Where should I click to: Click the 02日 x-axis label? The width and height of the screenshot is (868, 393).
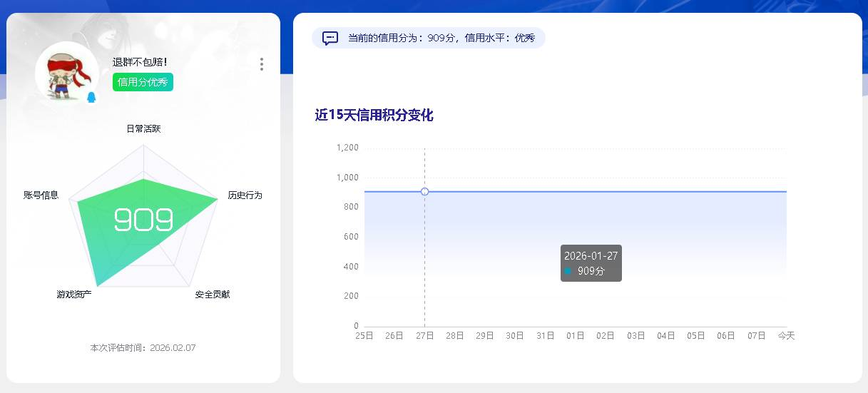[x=606, y=336]
